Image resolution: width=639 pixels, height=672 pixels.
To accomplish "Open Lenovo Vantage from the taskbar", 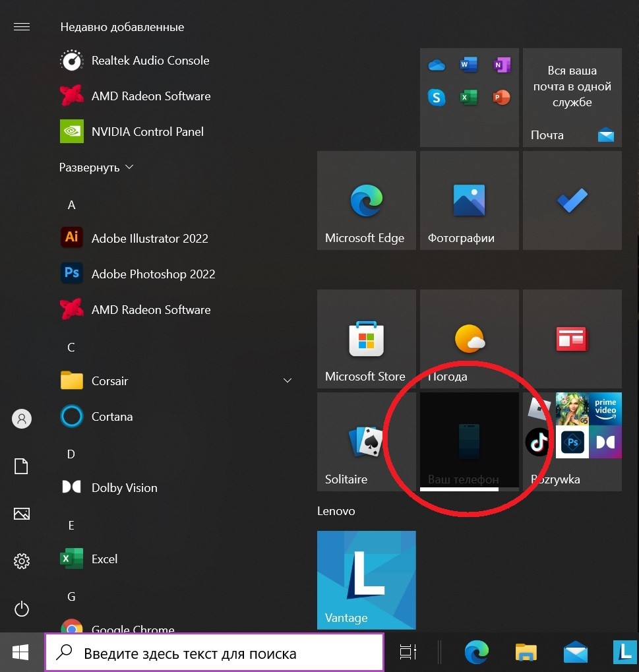I will pos(625,652).
